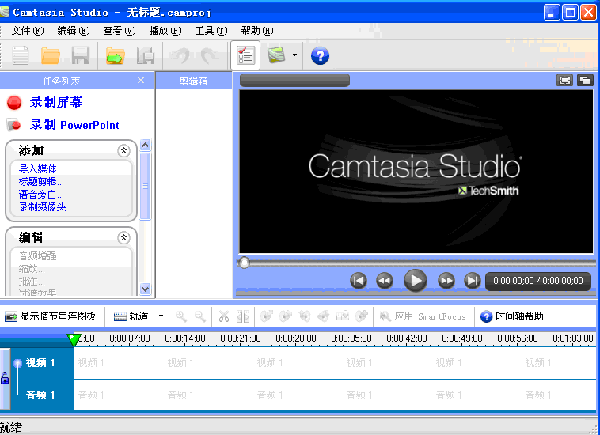Click the scissors cut selection icon
600x435 pixels.
[224, 316]
